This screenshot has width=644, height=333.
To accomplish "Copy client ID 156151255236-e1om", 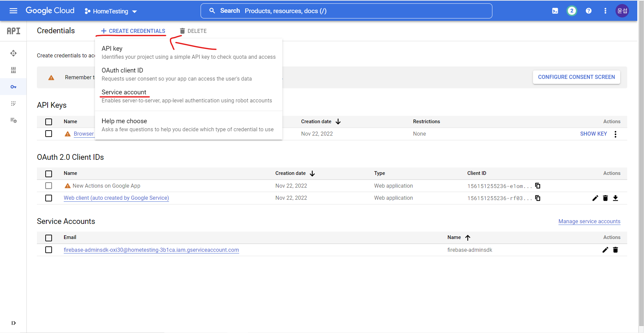I will pos(538,186).
